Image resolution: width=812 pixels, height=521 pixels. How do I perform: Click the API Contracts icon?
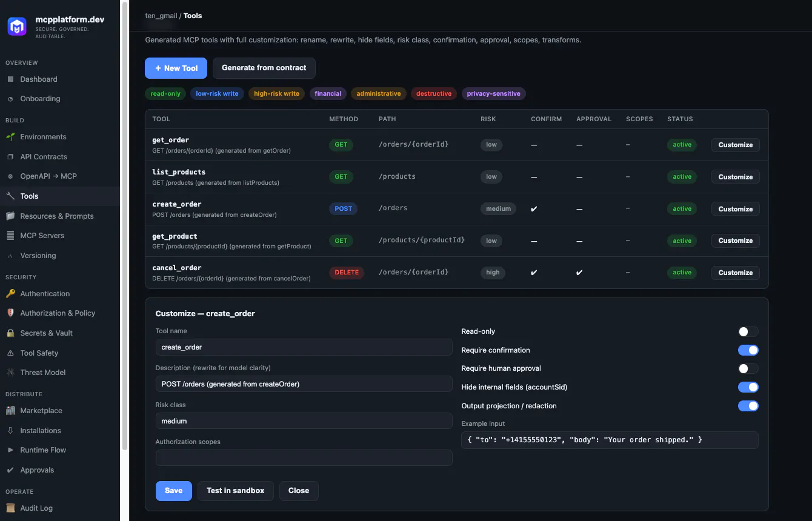pos(10,157)
